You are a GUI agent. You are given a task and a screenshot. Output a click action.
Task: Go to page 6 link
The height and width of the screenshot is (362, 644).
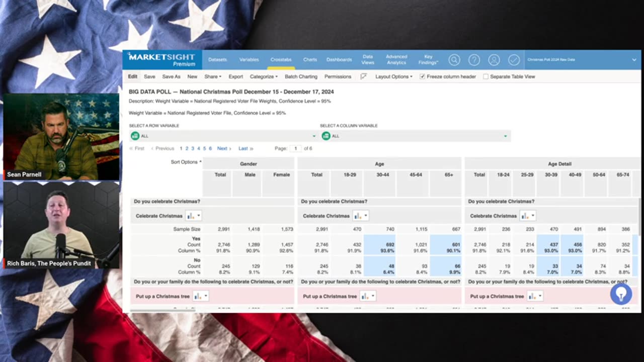(210, 149)
